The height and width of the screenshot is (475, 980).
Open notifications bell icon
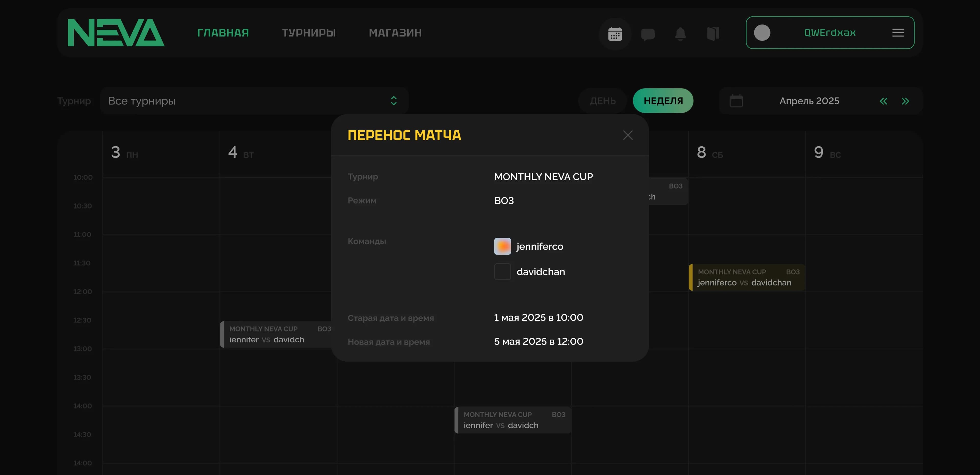coord(680,34)
